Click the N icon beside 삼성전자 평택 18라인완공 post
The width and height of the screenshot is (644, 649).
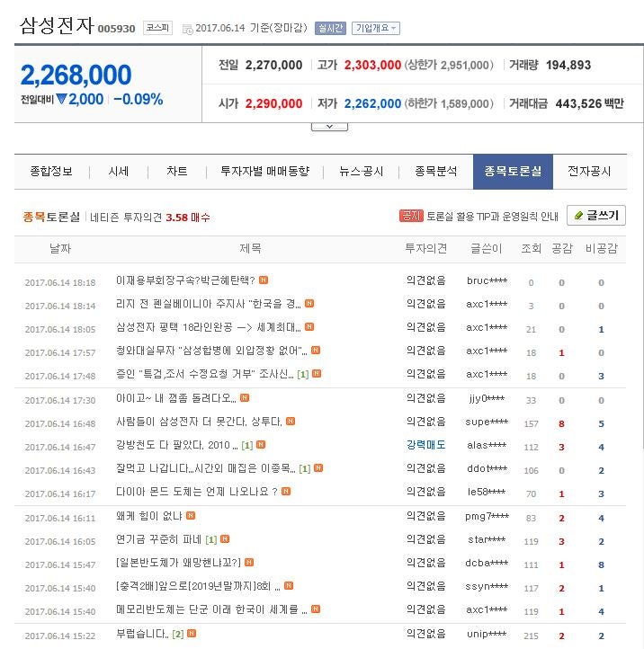(309, 327)
